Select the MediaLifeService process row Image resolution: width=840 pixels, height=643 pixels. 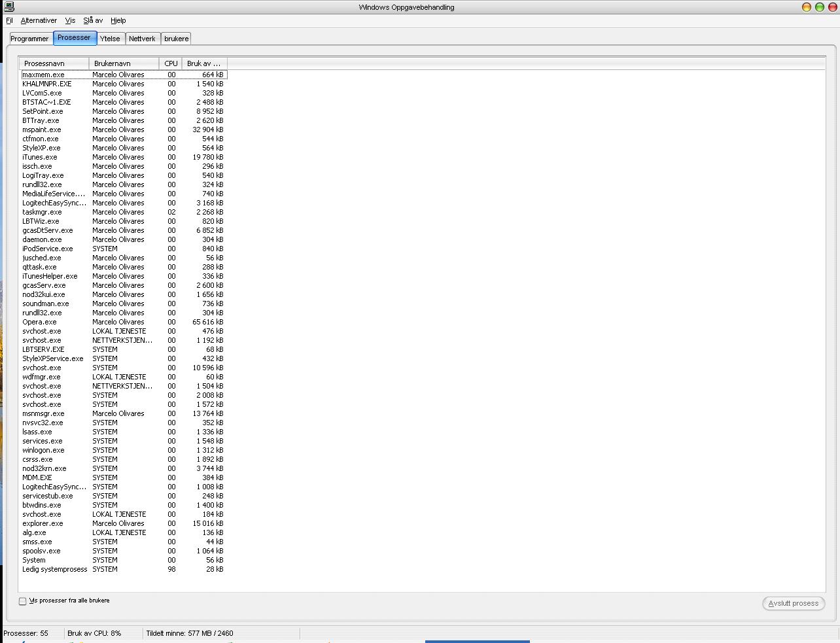pos(124,194)
